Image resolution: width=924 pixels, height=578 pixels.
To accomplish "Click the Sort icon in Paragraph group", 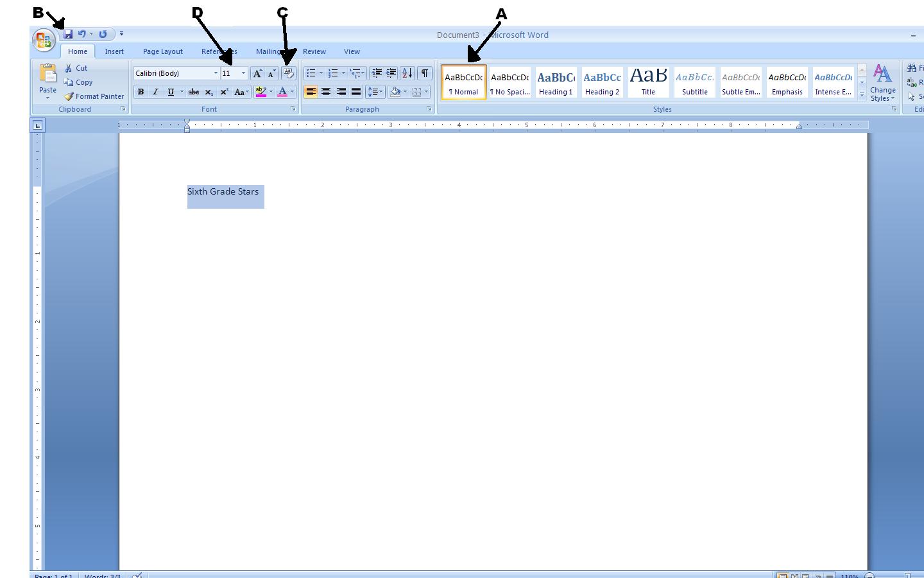I will point(407,73).
